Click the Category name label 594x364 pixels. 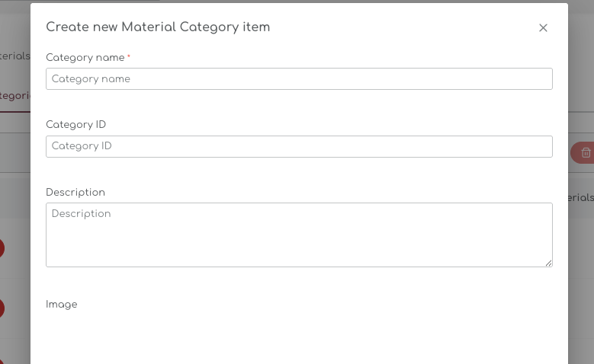[x=85, y=57]
